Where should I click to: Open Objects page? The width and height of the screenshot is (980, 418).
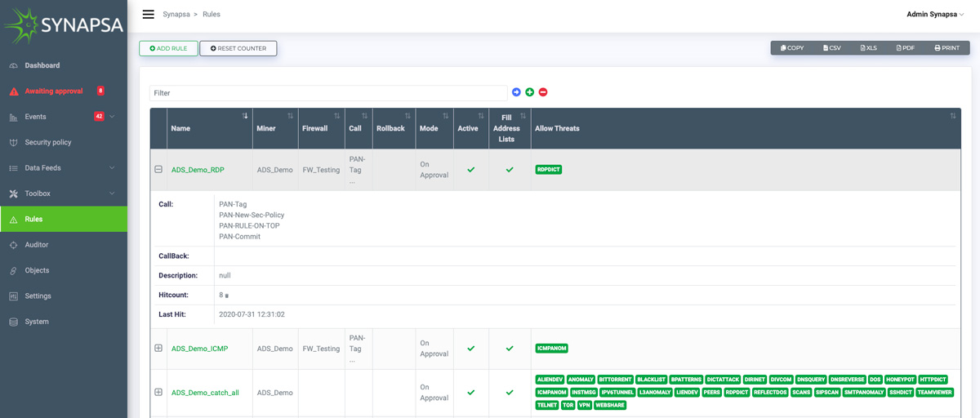tap(37, 270)
